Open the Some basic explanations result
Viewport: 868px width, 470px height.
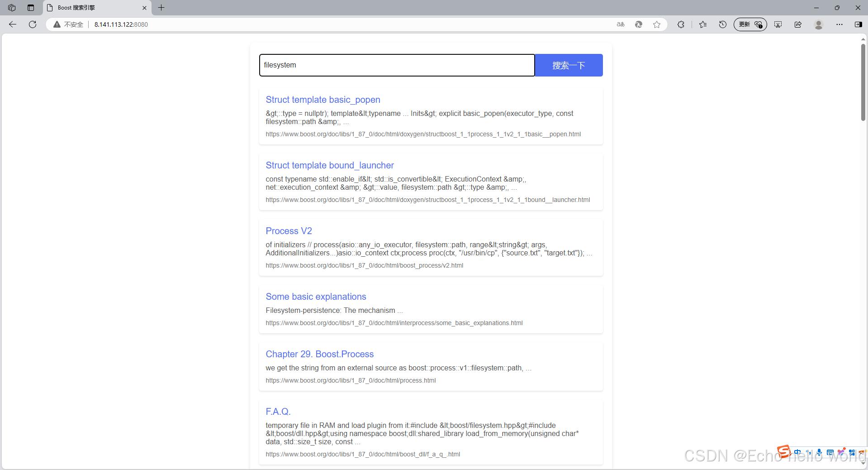click(x=316, y=297)
